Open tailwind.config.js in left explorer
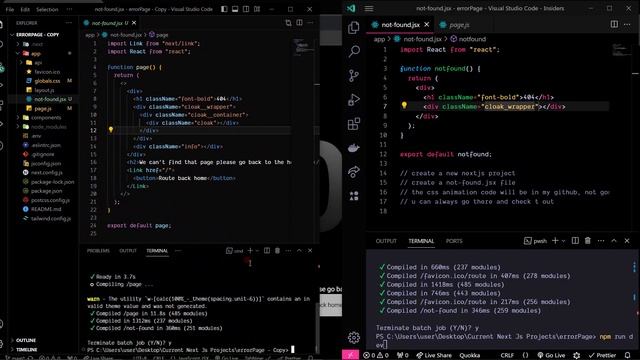This screenshot has width=640, height=360. 51,219
